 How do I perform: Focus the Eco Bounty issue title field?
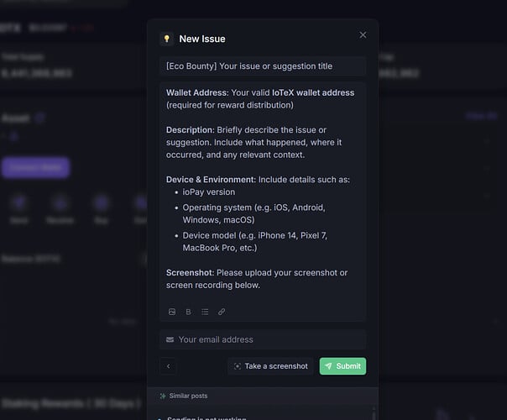click(x=263, y=66)
